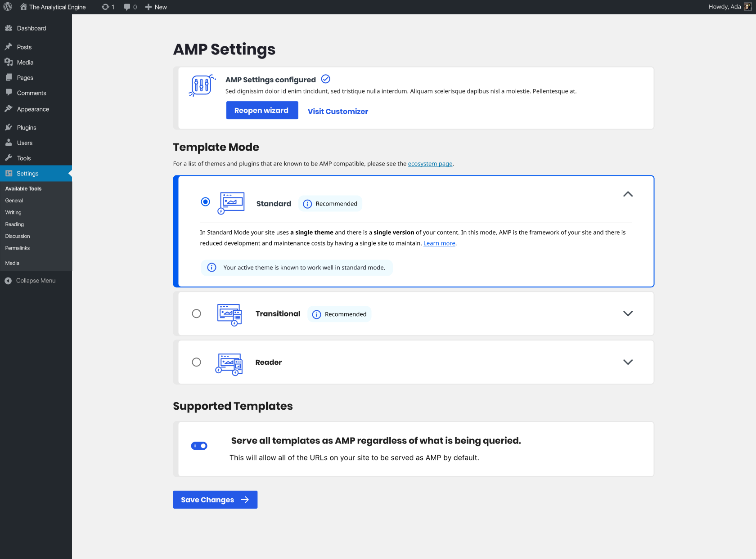Click the info icon in Standard's Recommended badge
This screenshot has height=559, width=756.
(307, 204)
